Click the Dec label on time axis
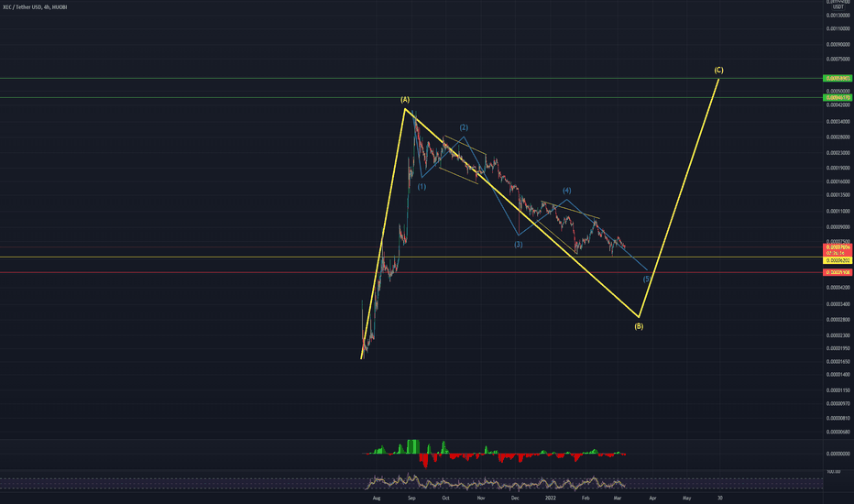 pos(515,498)
